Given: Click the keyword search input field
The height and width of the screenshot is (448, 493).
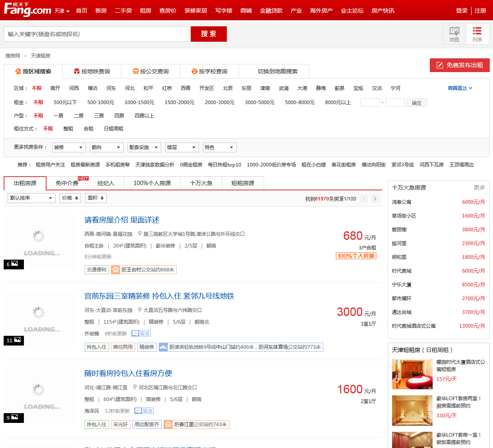Looking at the screenshot, I should coord(97,34).
